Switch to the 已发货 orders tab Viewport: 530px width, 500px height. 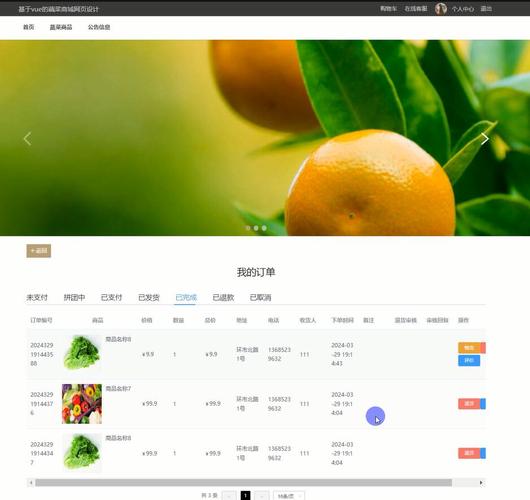149,297
